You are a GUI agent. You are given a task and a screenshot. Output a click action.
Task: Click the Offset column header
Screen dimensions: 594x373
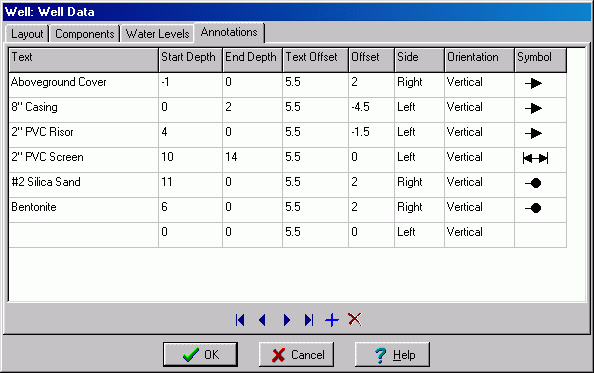(x=371, y=60)
